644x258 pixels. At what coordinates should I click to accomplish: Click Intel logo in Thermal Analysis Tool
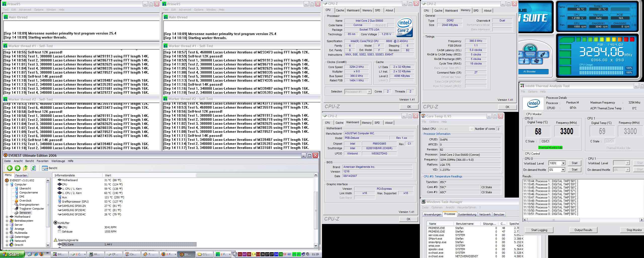[x=533, y=104]
